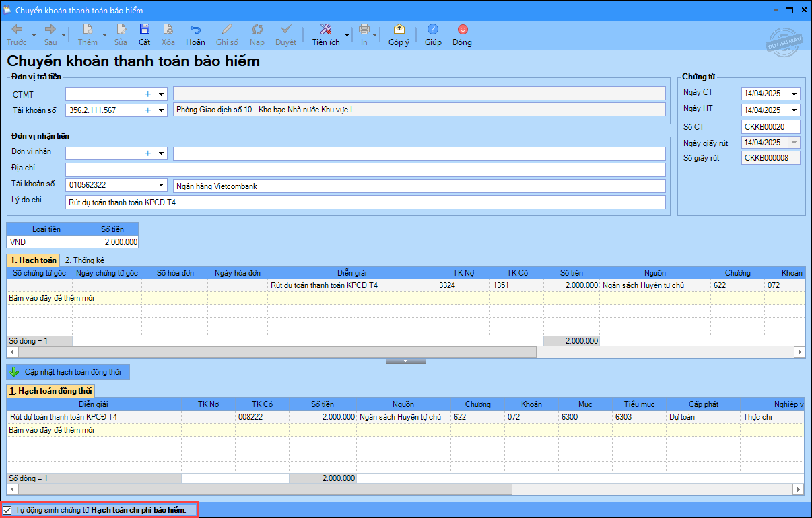
Task: Click the Địa chỉ input field
Action: tap(366, 170)
